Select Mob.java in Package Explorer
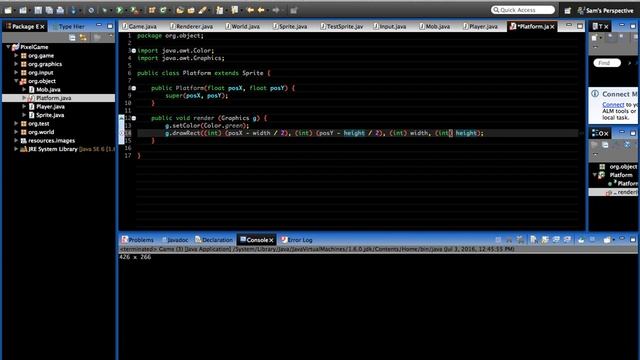The image size is (640, 360). click(x=48, y=89)
